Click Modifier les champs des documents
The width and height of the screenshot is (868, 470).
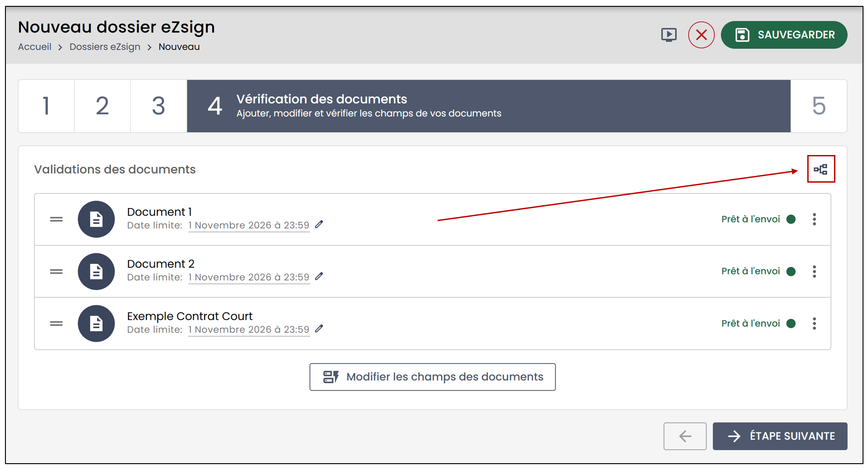432,377
